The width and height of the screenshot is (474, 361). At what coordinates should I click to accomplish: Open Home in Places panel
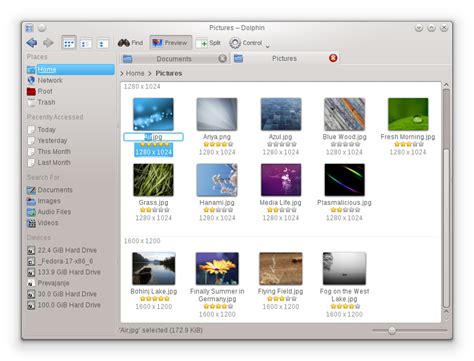click(x=70, y=69)
